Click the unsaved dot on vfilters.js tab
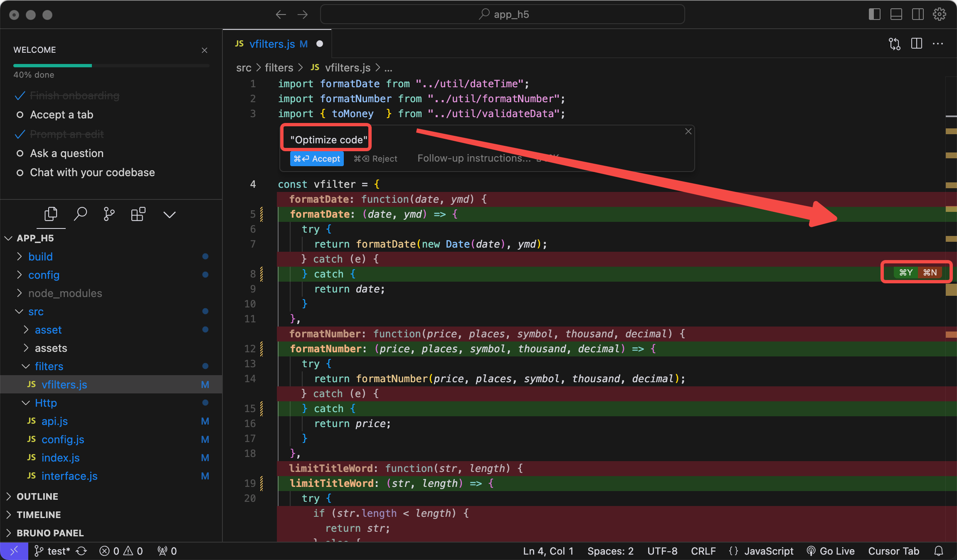 pos(320,44)
